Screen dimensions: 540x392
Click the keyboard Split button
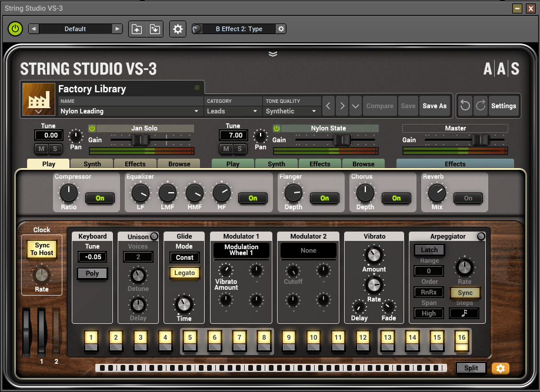pos(471,368)
